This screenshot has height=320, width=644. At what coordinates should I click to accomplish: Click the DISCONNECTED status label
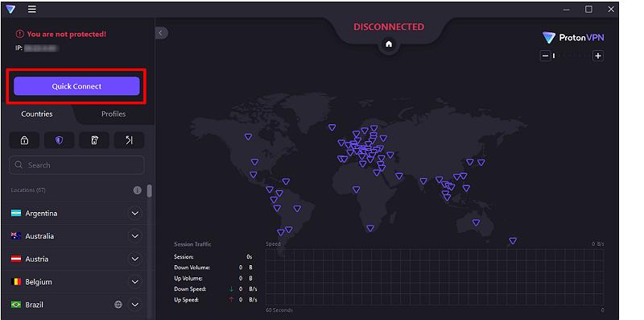pyautogui.click(x=389, y=27)
